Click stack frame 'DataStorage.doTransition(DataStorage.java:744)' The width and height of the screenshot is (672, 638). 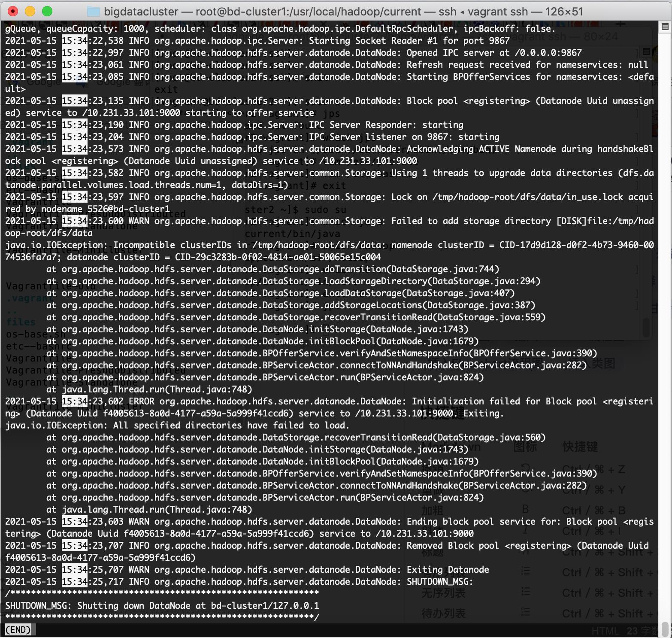381,269
